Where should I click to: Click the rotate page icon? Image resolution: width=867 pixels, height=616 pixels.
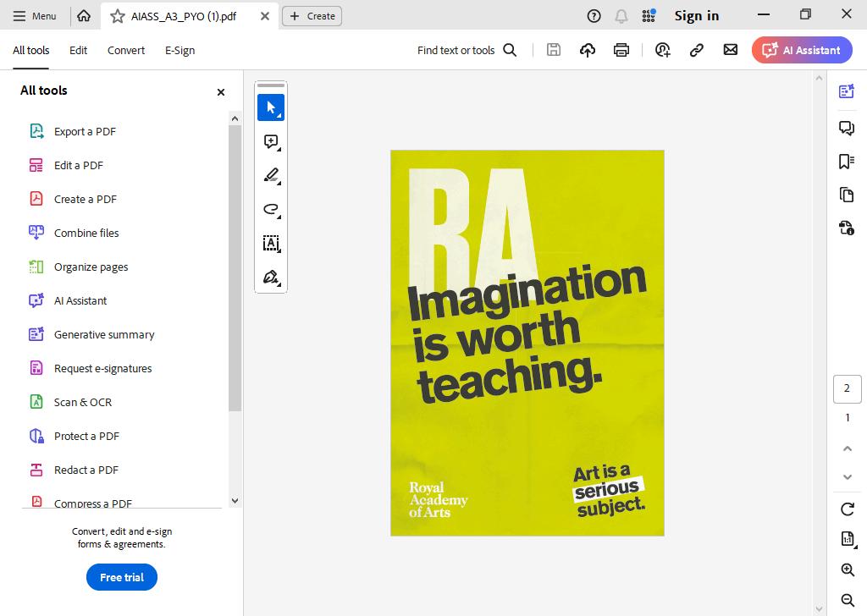[847, 509]
